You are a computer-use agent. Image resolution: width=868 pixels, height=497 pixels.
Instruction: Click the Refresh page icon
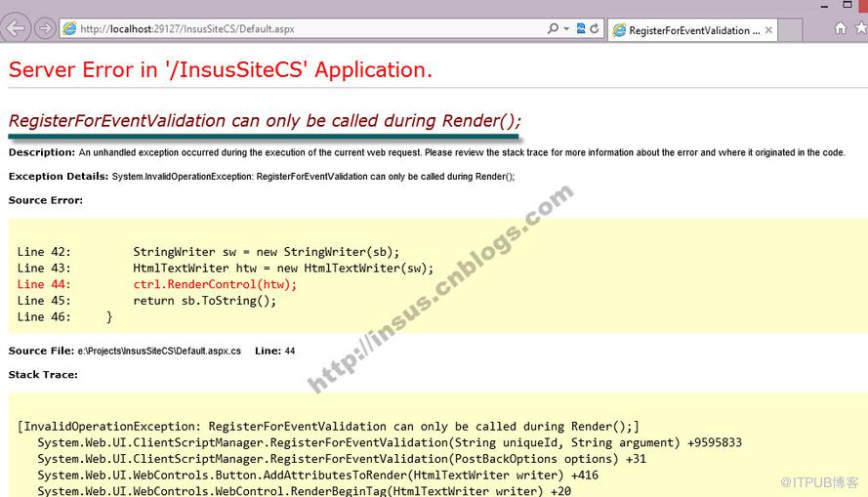pos(595,28)
